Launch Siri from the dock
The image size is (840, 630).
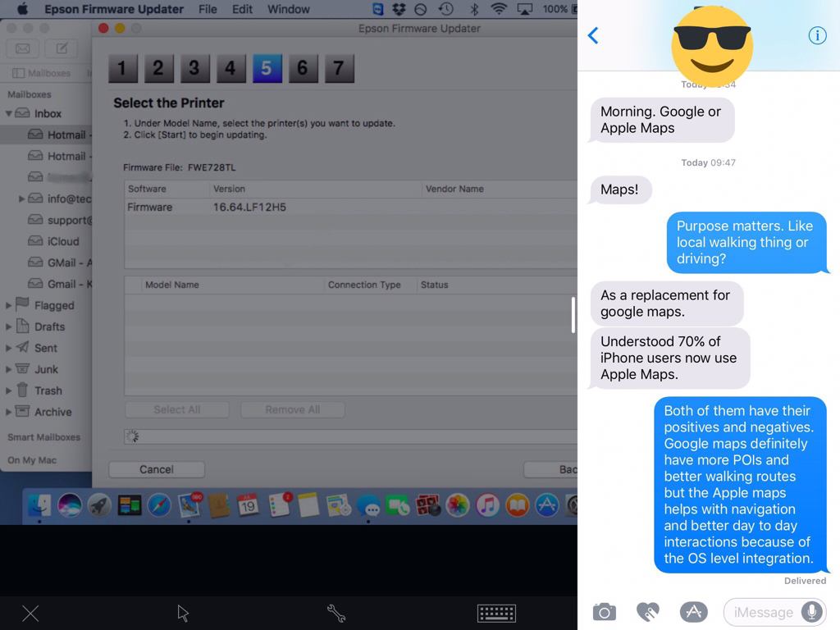(70, 504)
